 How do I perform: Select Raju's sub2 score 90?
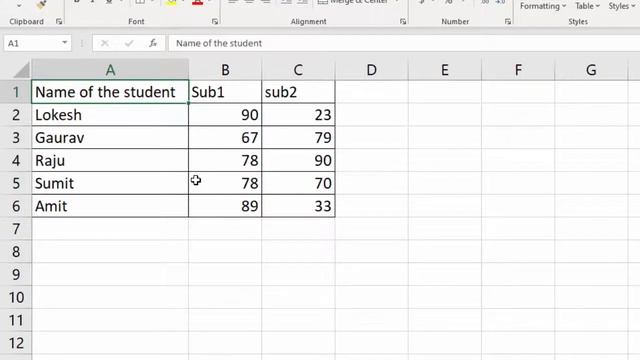click(298, 160)
